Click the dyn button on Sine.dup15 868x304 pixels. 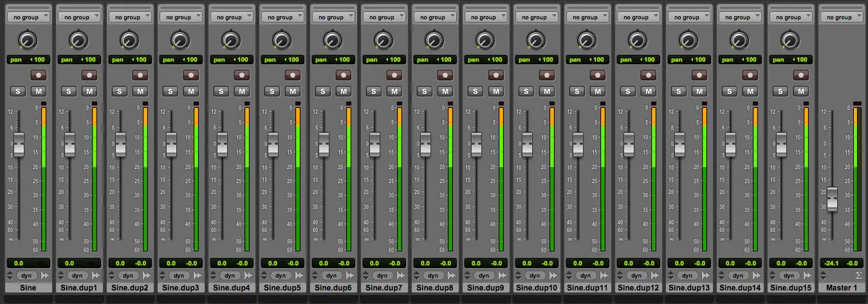tap(789, 275)
